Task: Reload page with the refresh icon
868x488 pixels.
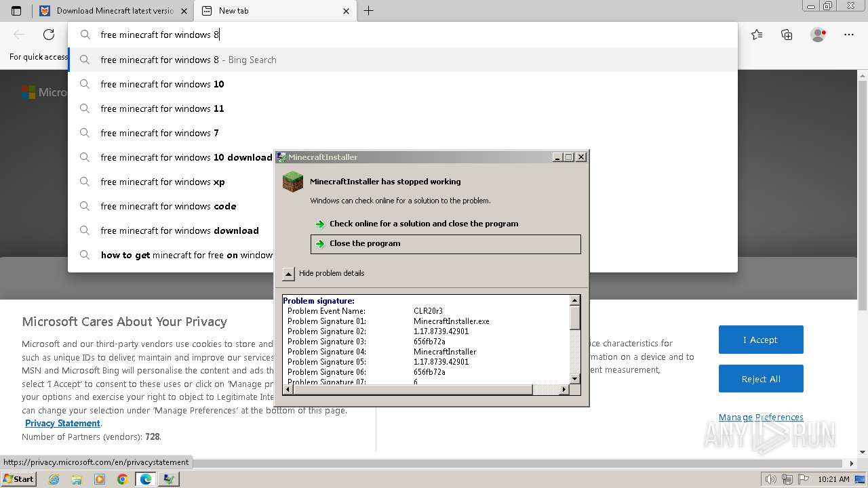Action: point(49,35)
